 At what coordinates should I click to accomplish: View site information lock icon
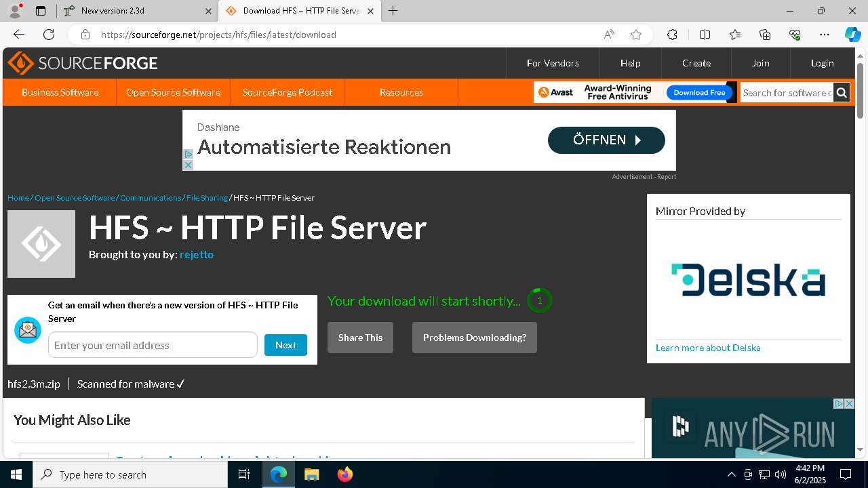[x=85, y=35]
